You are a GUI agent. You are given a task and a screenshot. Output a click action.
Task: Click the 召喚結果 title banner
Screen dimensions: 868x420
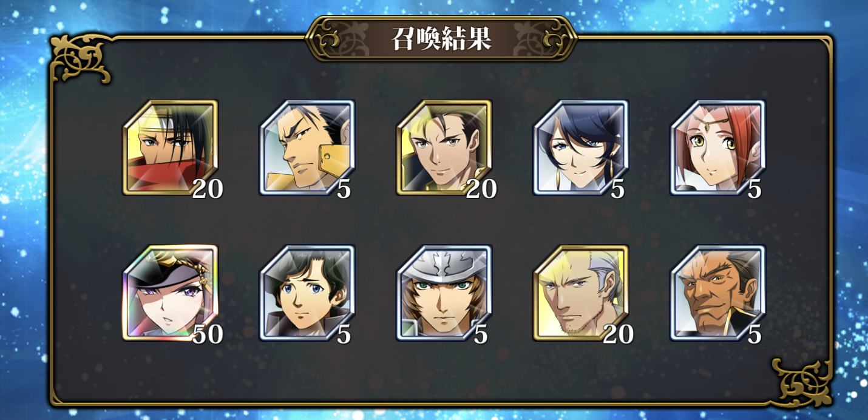[441, 38]
